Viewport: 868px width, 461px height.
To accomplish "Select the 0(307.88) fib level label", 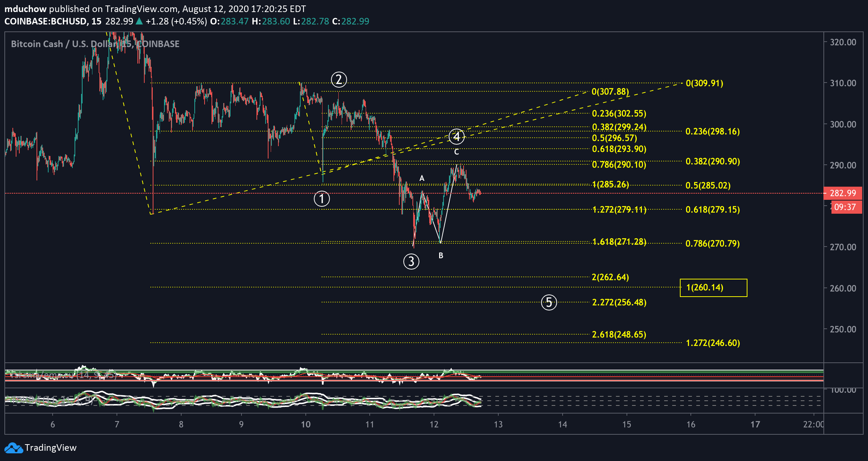I will pos(610,92).
